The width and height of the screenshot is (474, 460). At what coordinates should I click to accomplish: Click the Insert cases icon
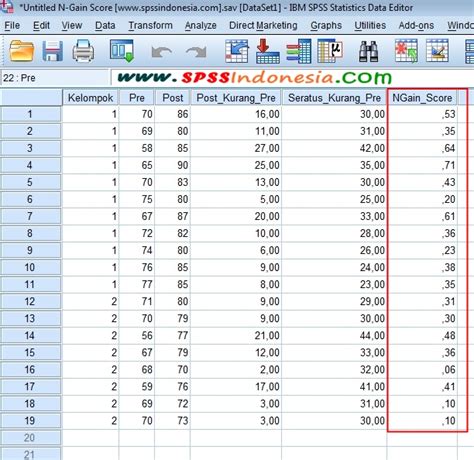406,51
